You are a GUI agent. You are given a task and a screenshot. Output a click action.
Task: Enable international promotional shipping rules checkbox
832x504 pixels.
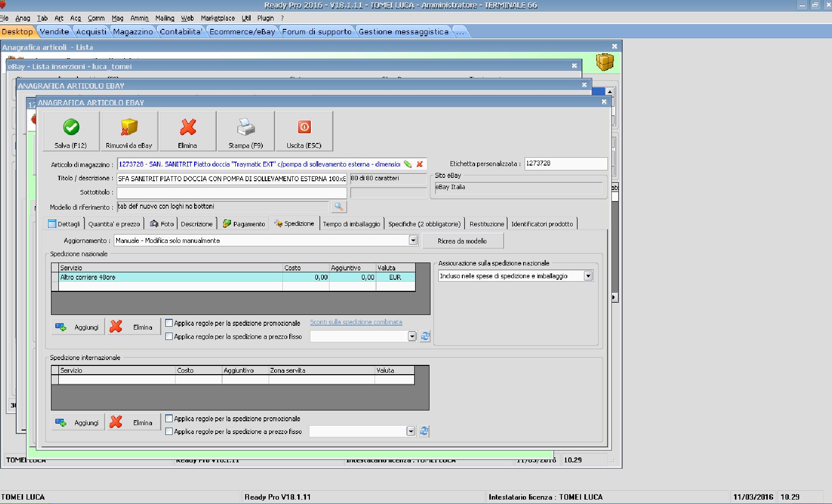pyautogui.click(x=169, y=419)
